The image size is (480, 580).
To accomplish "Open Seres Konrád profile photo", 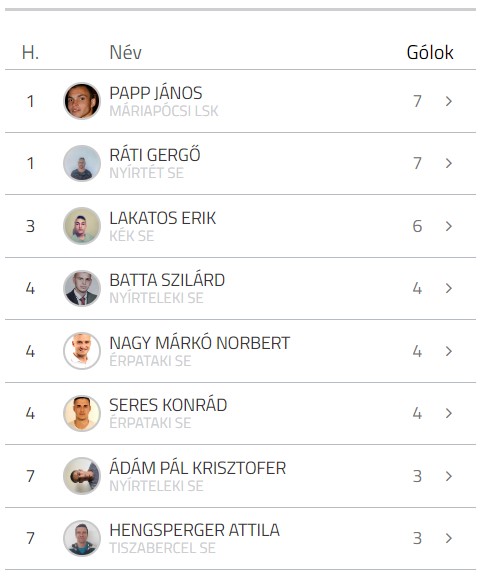I will pos(82,413).
